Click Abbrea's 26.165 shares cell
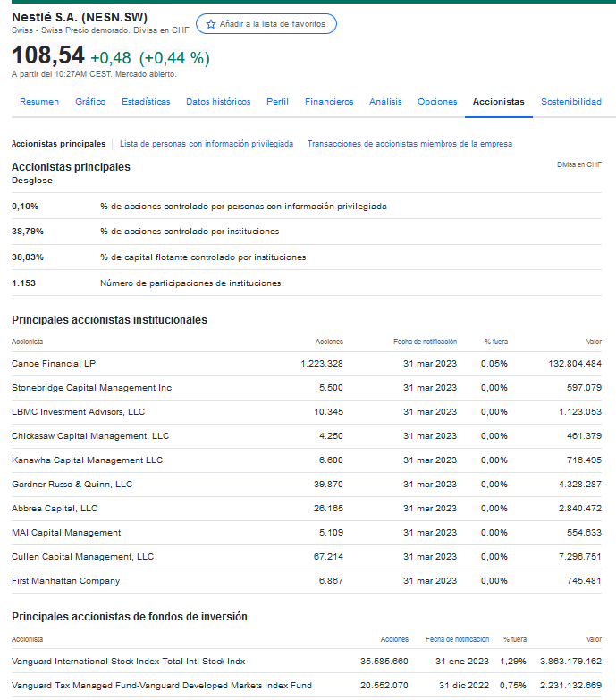This screenshot has height=700, width=616. click(328, 508)
